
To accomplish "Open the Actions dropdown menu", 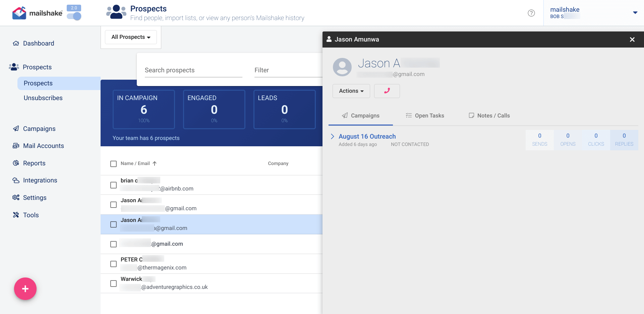I will (x=351, y=91).
